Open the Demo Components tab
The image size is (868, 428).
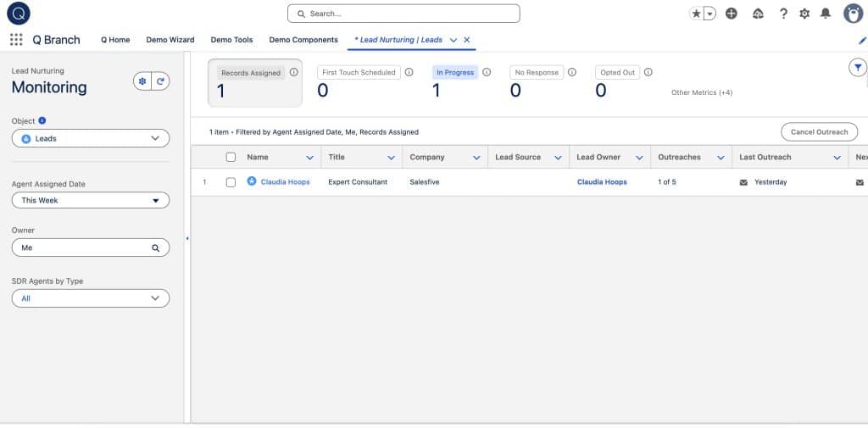point(303,40)
